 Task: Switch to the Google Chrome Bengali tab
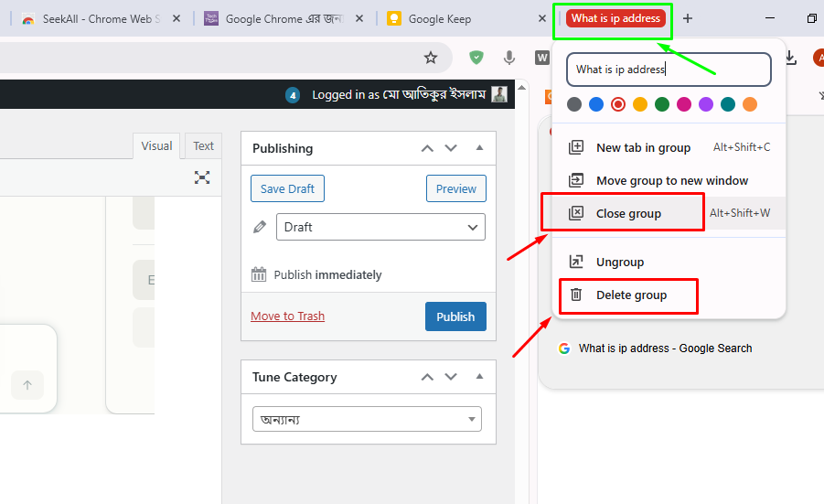(x=284, y=19)
